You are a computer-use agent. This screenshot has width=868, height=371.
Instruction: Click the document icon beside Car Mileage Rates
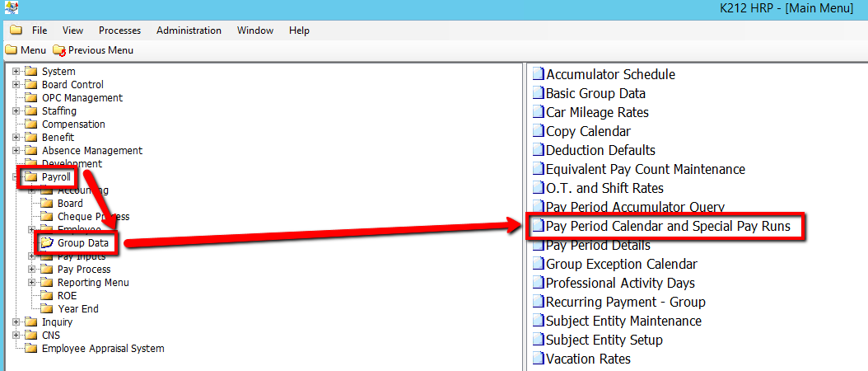click(538, 112)
